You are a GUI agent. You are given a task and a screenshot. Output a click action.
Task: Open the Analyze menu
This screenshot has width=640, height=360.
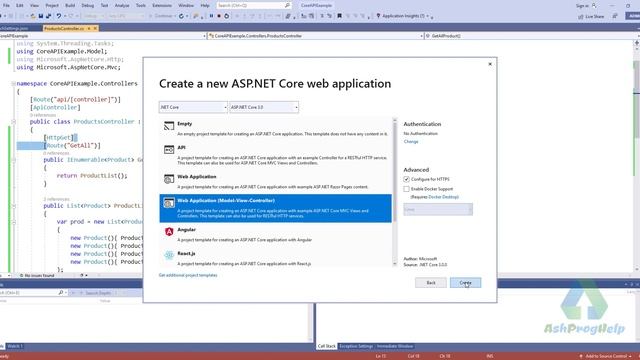(122, 6)
